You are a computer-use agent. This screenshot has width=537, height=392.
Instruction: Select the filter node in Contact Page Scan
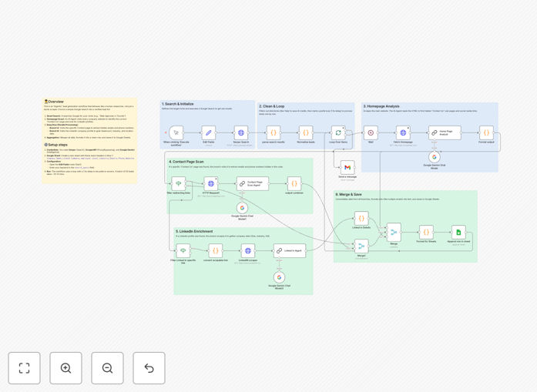pyautogui.click(x=179, y=184)
